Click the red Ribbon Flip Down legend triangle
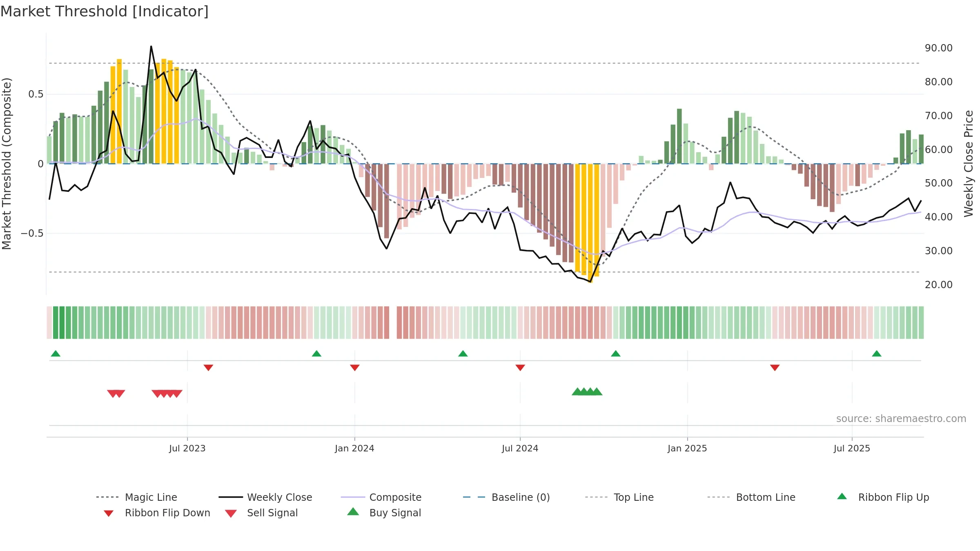 [109, 513]
